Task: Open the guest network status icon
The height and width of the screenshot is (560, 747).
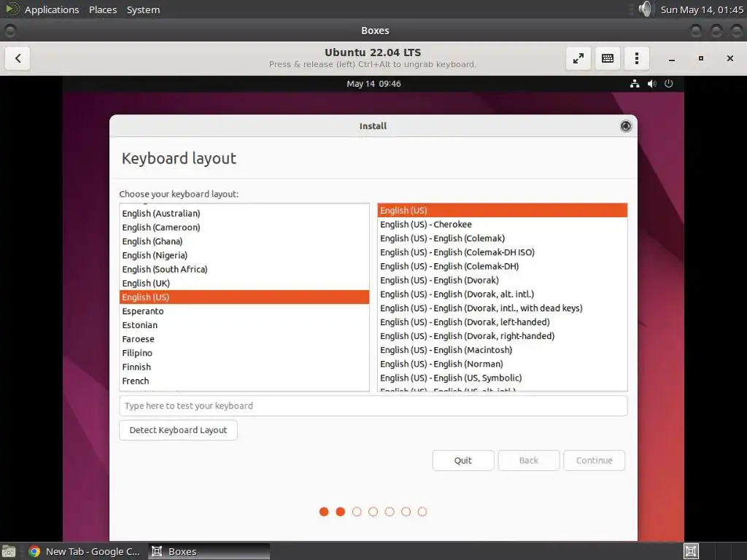Action: pos(635,84)
